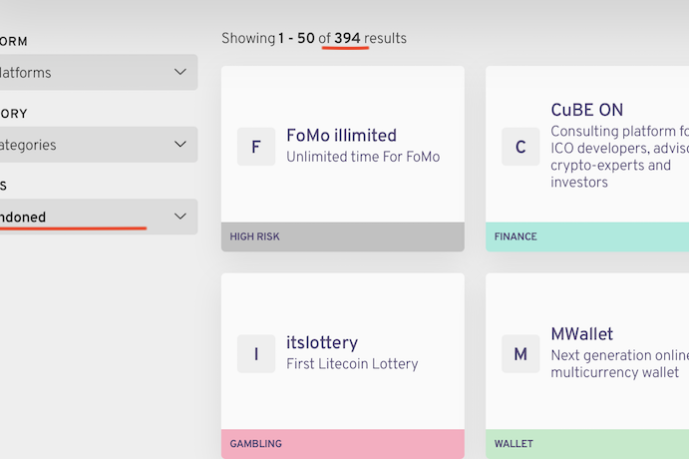Click "Unlimited time For FoMo" description text
The width and height of the screenshot is (689, 459).
[363, 157]
